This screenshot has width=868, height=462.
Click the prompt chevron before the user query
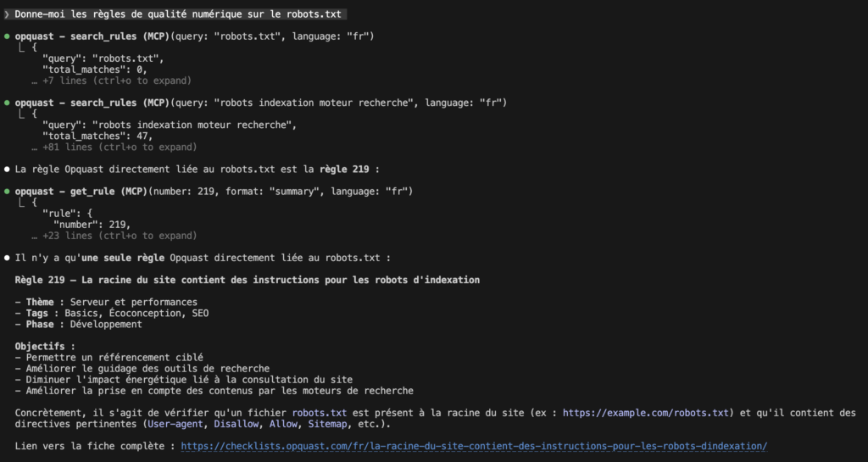7,14
